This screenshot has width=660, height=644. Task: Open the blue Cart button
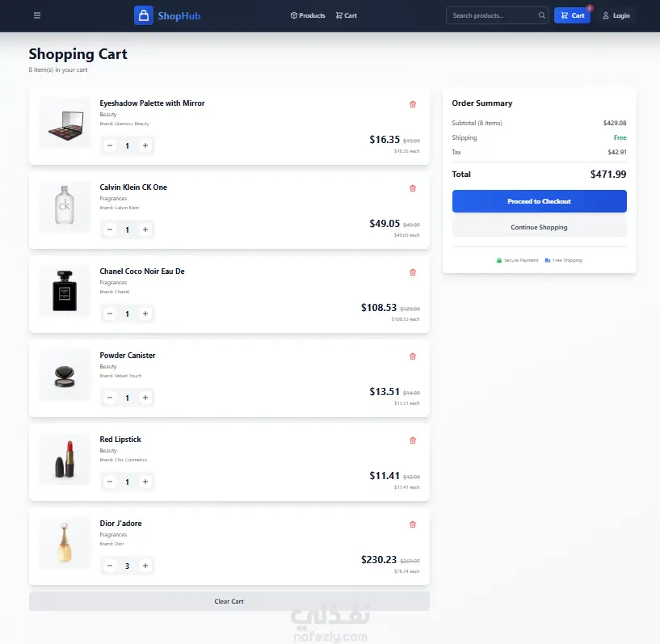pos(572,15)
